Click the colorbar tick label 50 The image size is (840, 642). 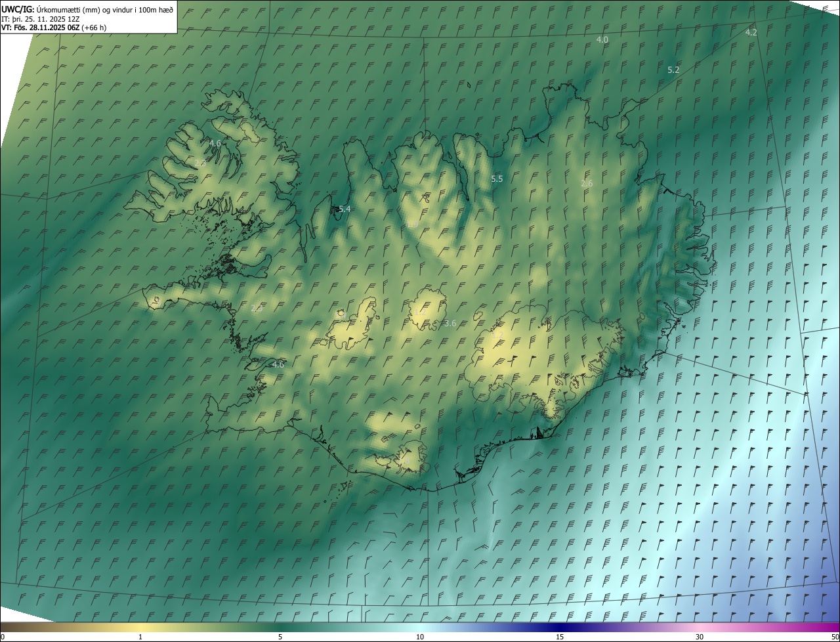click(x=835, y=637)
